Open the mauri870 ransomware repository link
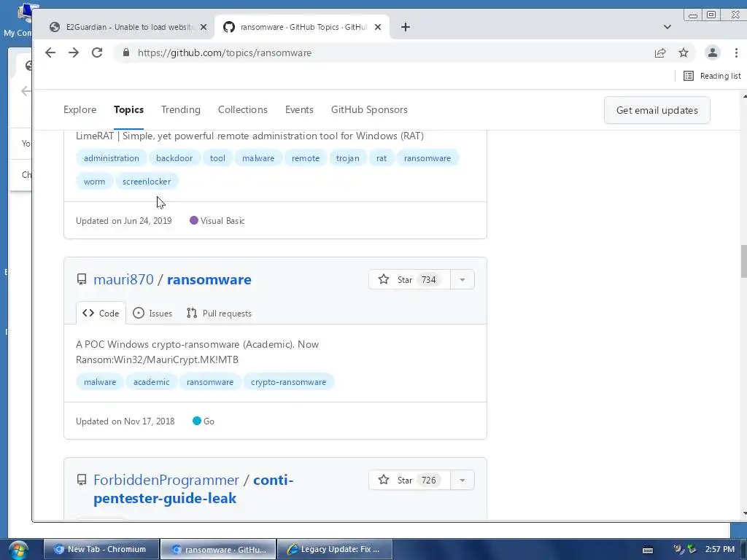The height and width of the screenshot is (560, 747). tap(209, 279)
